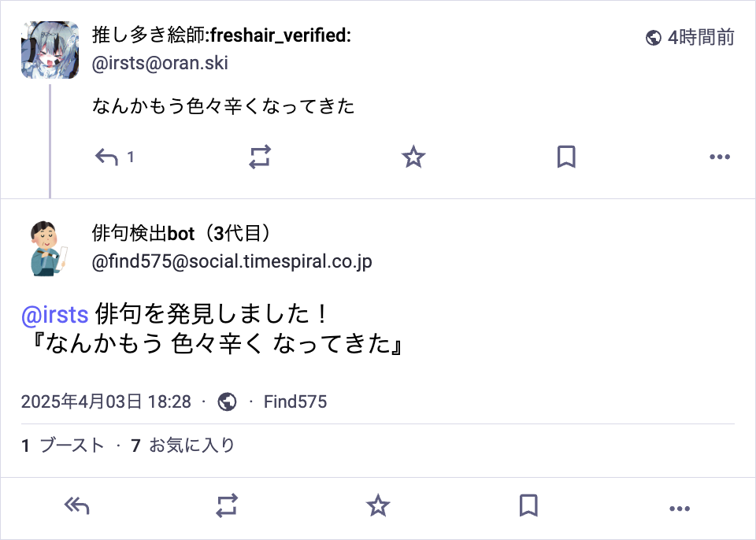This screenshot has width=756, height=540.
Task: Reply to the irsts post
Action: (x=107, y=157)
